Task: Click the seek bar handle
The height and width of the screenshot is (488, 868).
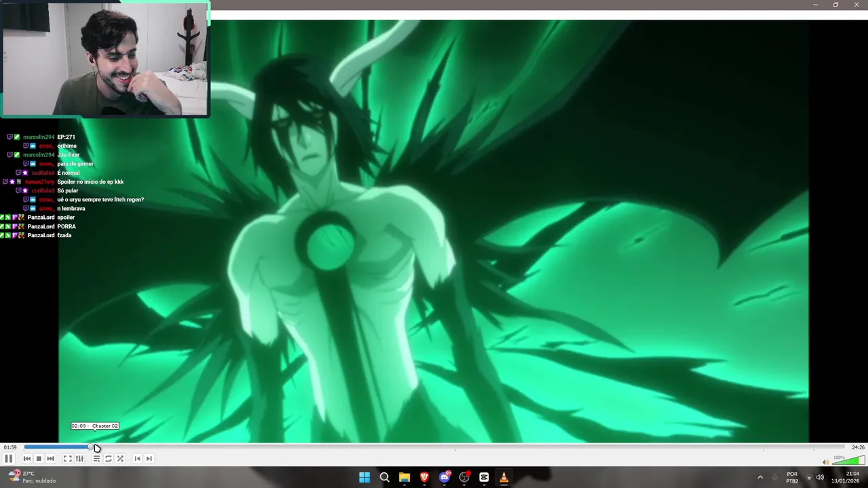Action: (92, 447)
